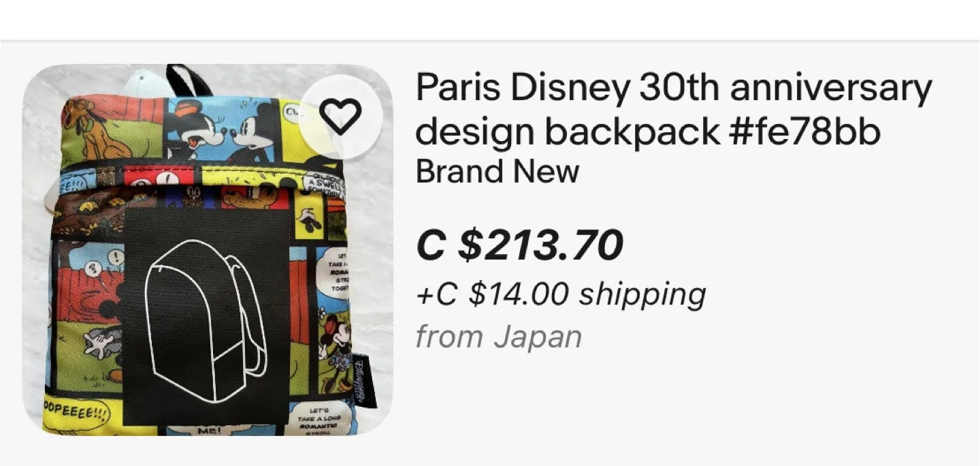Click the C $14.00 shipping cost text
Screen dimensions: 980x466
coord(561,294)
